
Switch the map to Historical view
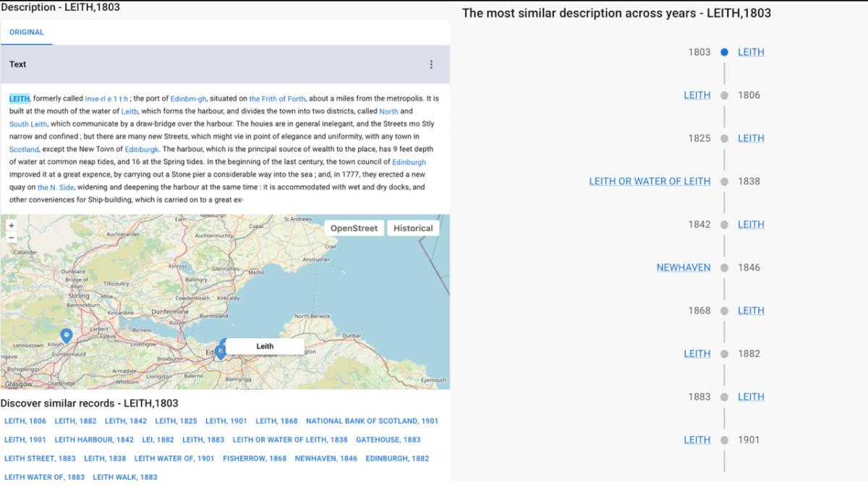413,228
